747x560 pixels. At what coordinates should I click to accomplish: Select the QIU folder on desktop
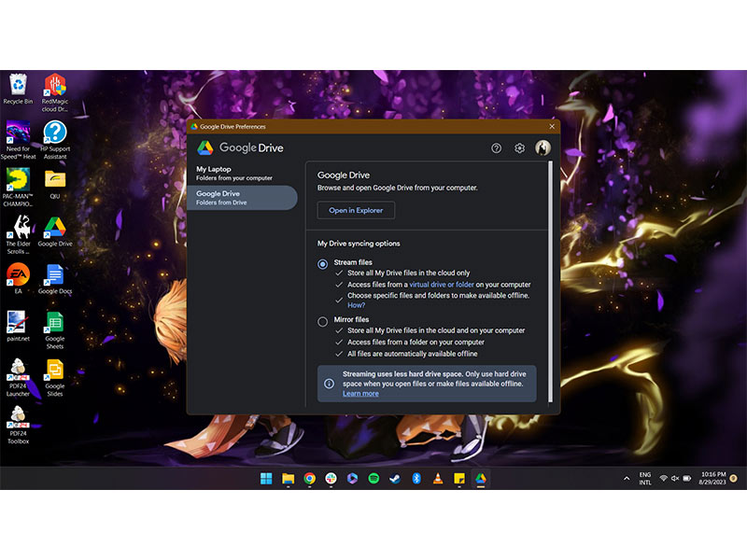point(55,184)
